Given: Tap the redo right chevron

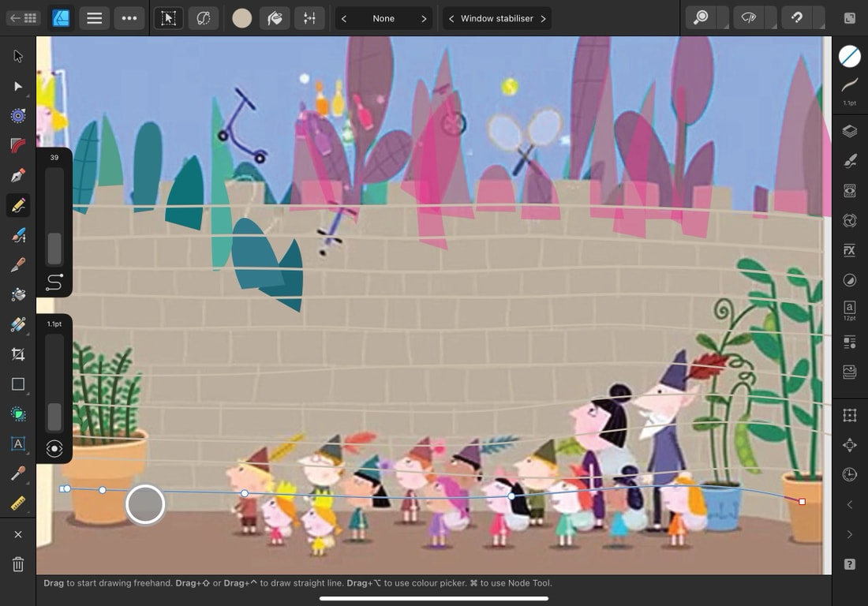Looking at the screenshot, I should (850, 534).
